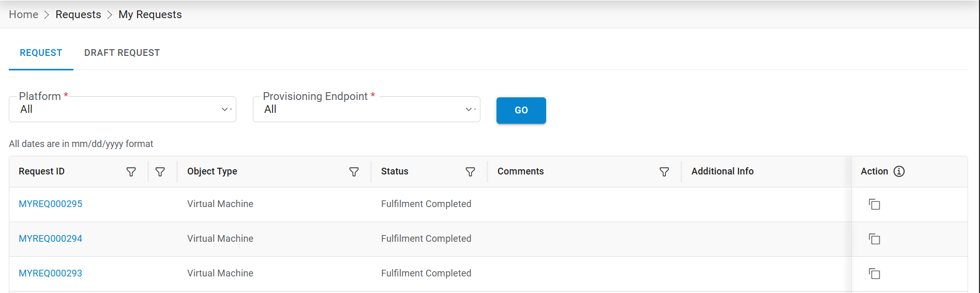Open request MYREQ000294 link
Image resolution: width=980 pixels, height=293 pixels.
click(x=51, y=239)
